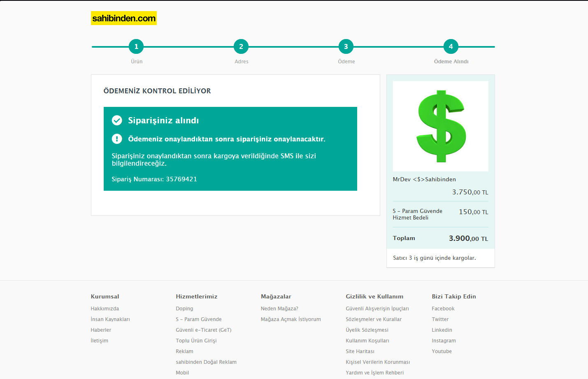
Task: Click the Satıcı 3 iş günü içinde kargolar note
Action: (x=435, y=258)
